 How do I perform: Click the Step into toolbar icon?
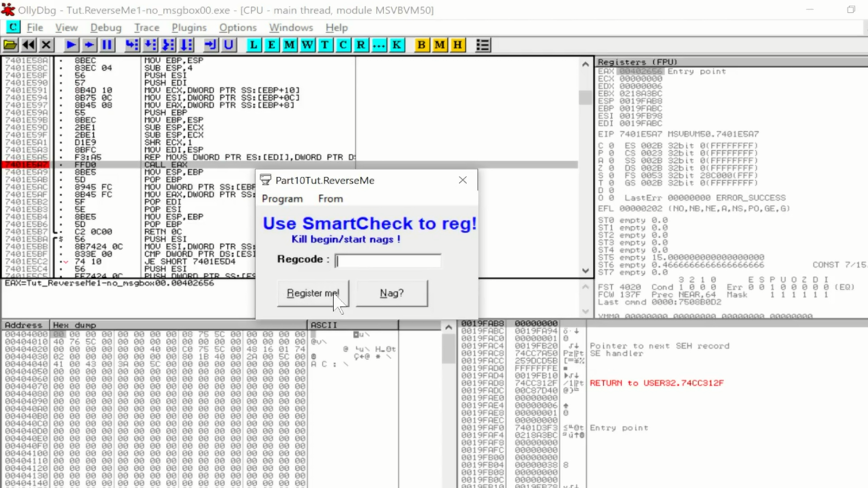point(132,45)
